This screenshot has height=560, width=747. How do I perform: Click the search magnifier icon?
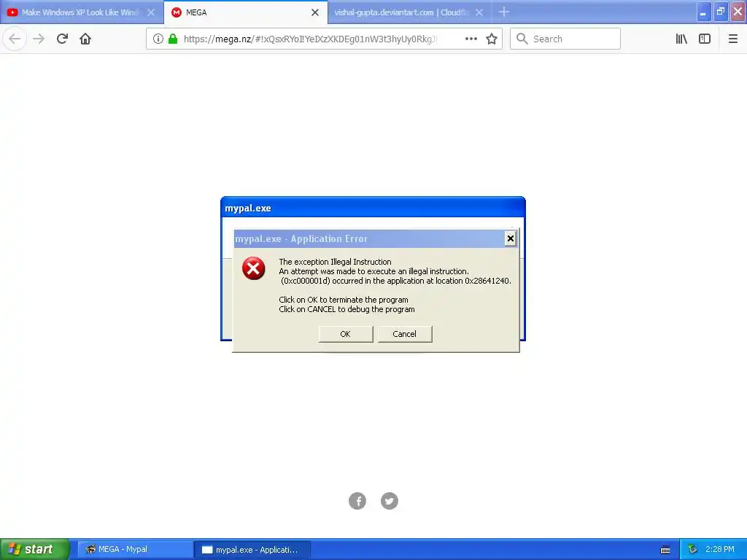pyautogui.click(x=522, y=39)
